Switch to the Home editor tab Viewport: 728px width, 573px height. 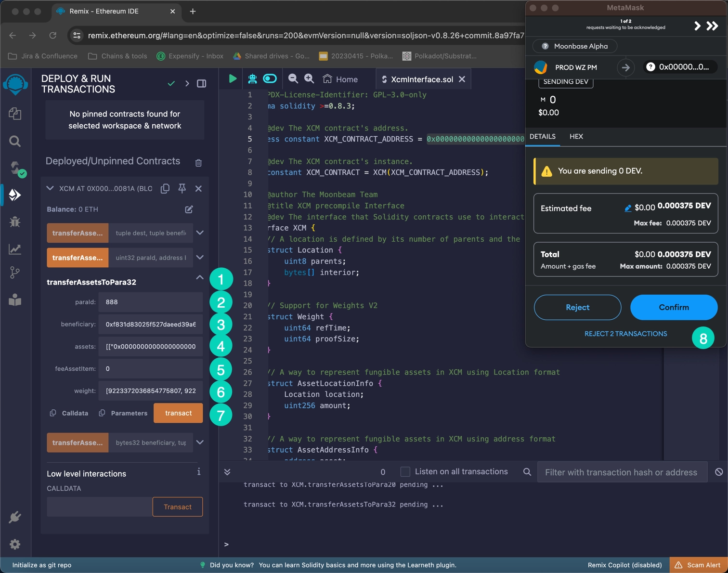(x=340, y=79)
